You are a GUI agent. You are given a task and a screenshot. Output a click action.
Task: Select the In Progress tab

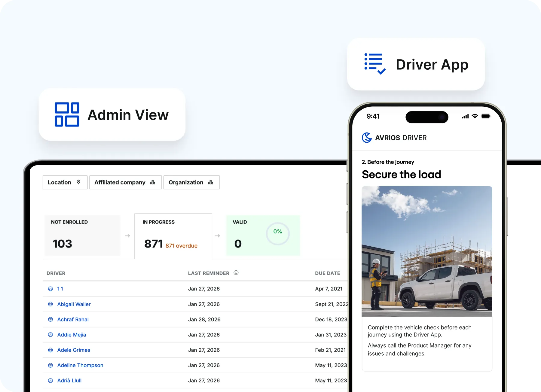[x=173, y=236]
